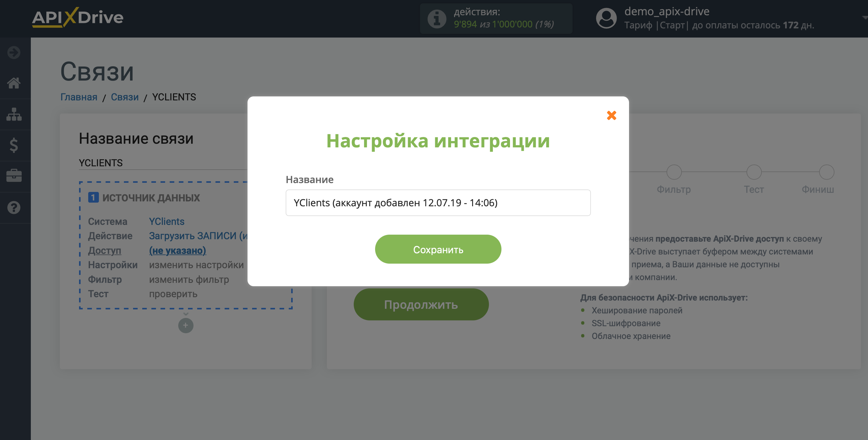Add a new block with the plus icon
The width and height of the screenshot is (868, 440).
(x=186, y=325)
